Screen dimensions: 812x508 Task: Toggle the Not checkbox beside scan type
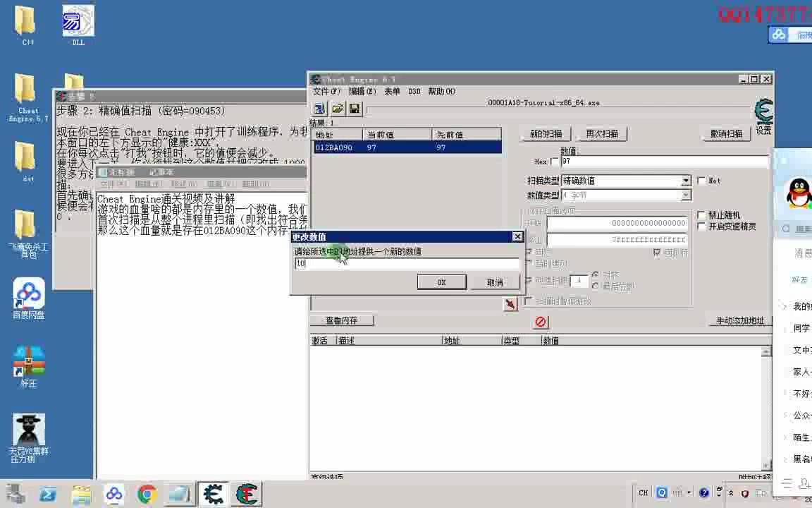point(701,181)
